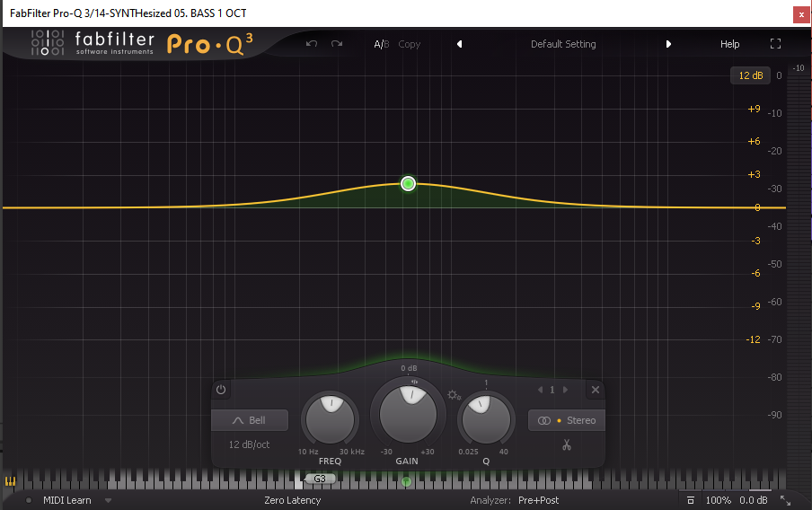The height and width of the screenshot is (510, 812).
Task: Remove band with the X icon
Action: tap(595, 390)
